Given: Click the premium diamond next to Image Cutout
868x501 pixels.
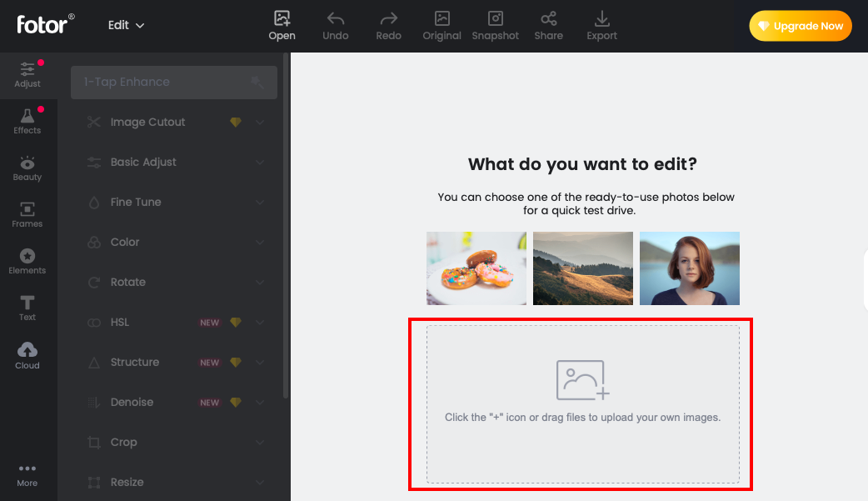Looking at the screenshot, I should point(236,122).
